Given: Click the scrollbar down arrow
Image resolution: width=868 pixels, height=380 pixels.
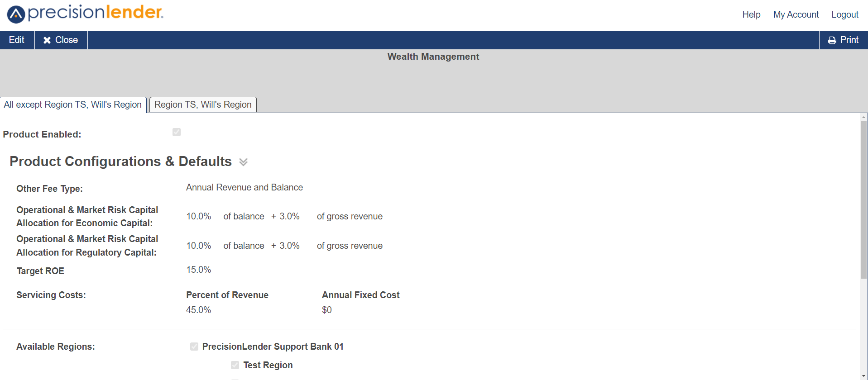Looking at the screenshot, I should point(864,376).
